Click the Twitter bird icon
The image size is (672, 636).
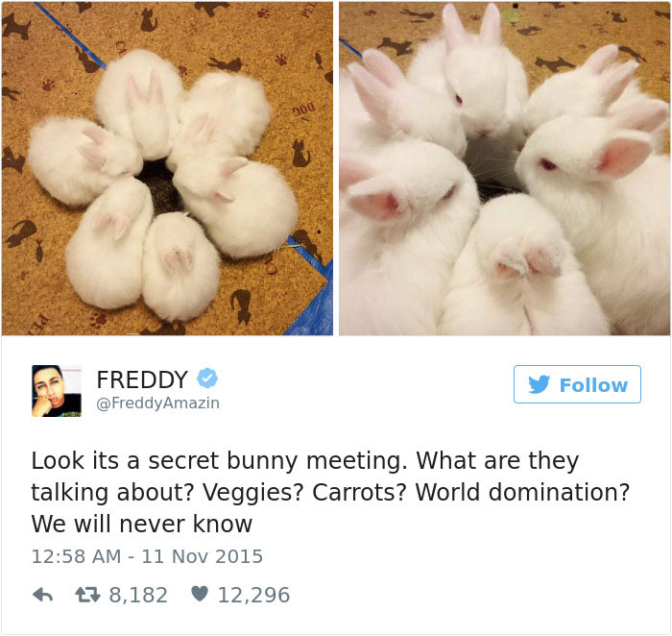(x=540, y=384)
